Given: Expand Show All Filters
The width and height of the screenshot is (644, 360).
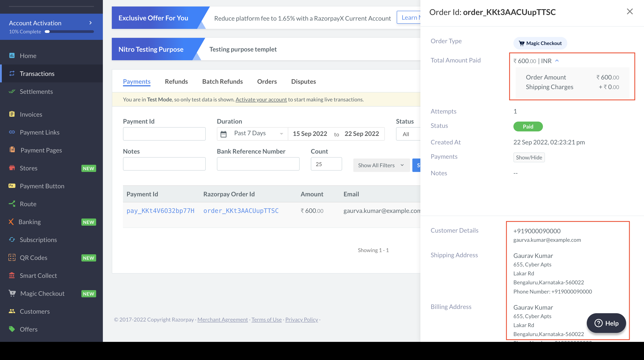Looking at the screenshot, I should click(381, 165).
